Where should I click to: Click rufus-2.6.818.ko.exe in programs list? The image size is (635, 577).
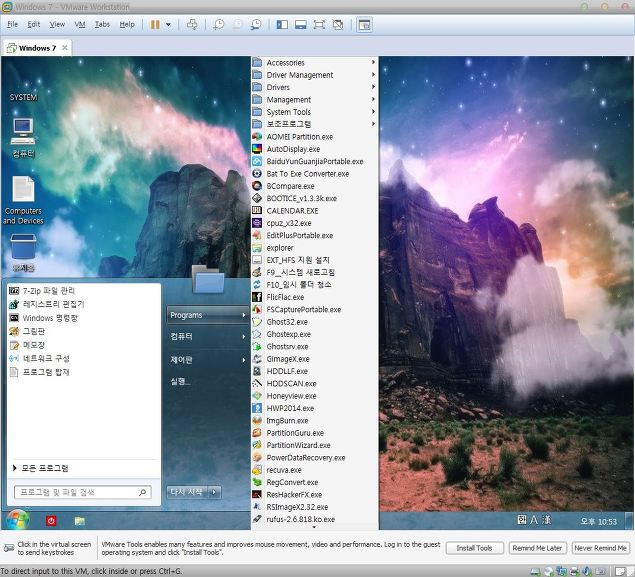pyautogui.click(x=315, y=519)
